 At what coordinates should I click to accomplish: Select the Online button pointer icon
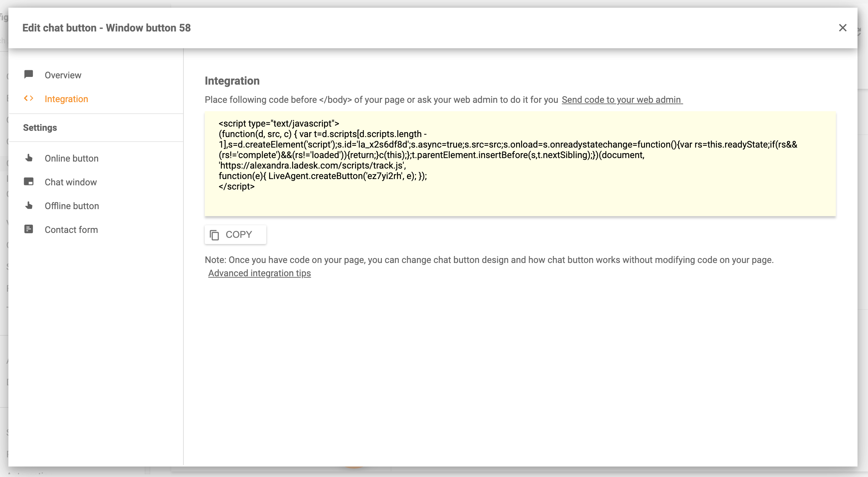point(29,158)
